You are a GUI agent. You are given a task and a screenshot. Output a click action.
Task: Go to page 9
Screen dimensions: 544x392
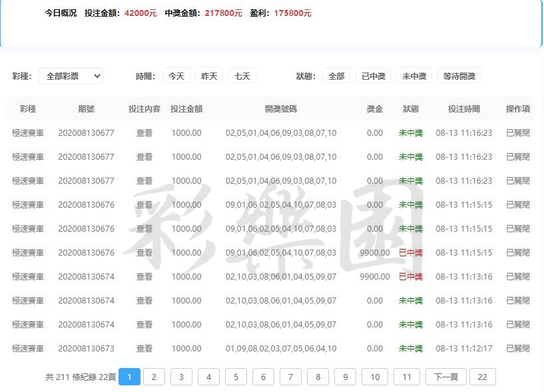coord(345,377)
